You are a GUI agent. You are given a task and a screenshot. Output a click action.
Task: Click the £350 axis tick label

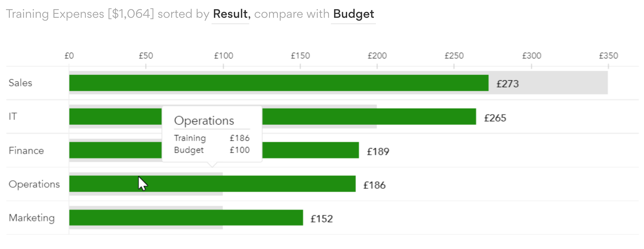click(x=608, y=56)
